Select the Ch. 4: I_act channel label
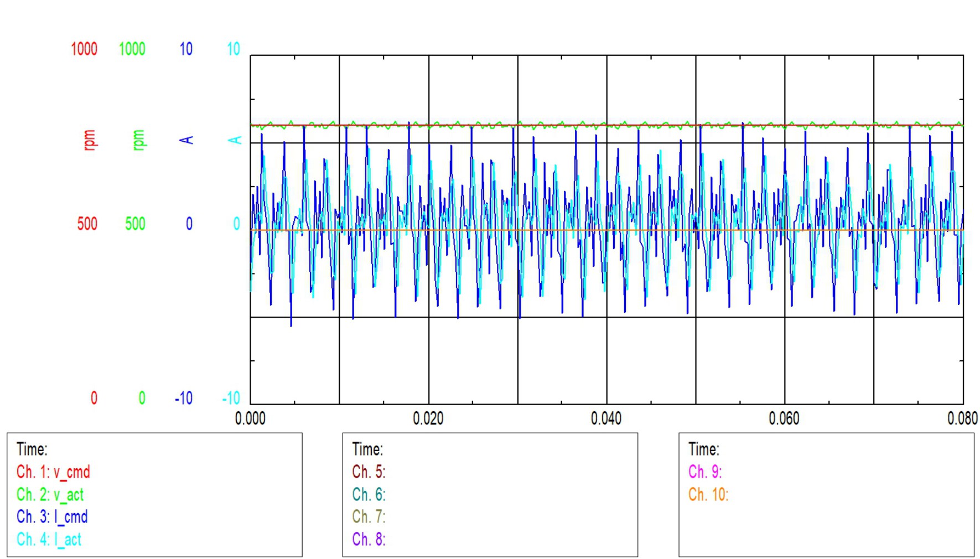Viewport: 980px width, 559px height. pos(49,539)
